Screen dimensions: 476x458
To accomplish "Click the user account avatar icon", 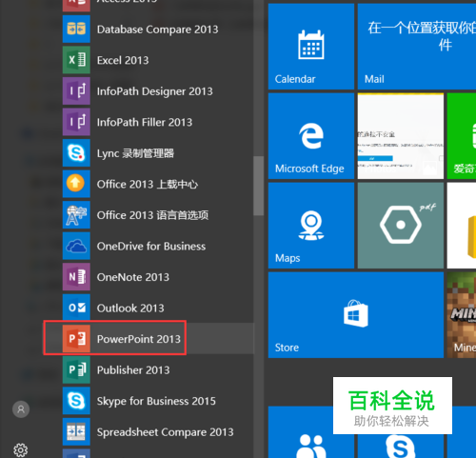I will pos(21,409).
